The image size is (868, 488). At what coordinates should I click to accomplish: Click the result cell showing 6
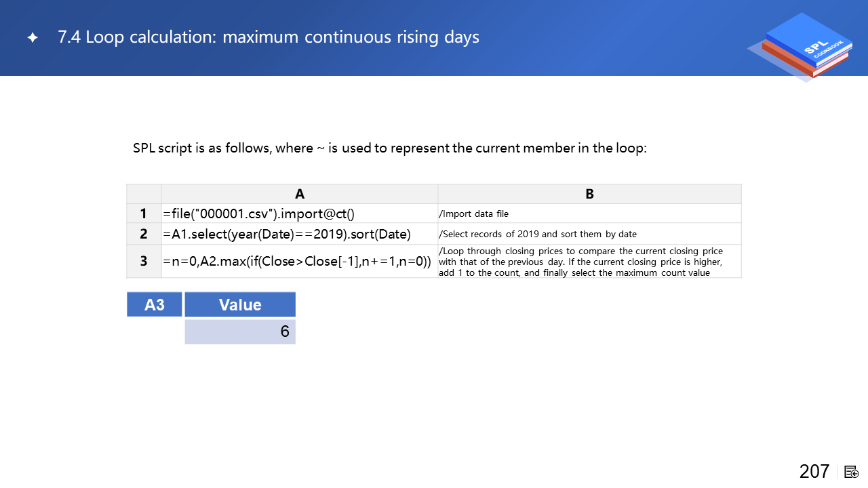pos(240,331)
